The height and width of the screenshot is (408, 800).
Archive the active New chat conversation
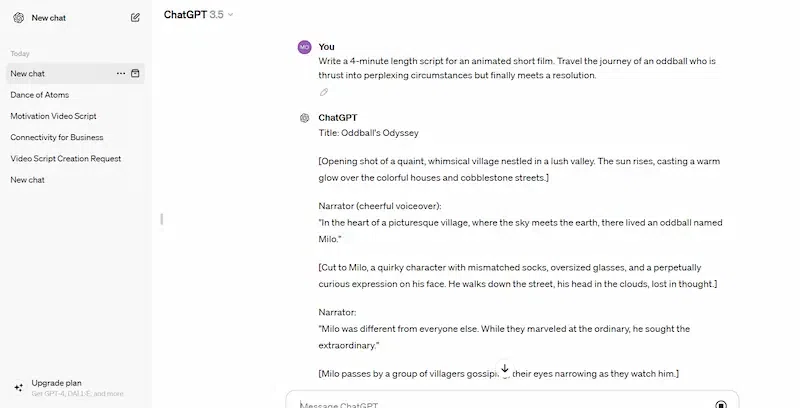[x=136, y=73]
